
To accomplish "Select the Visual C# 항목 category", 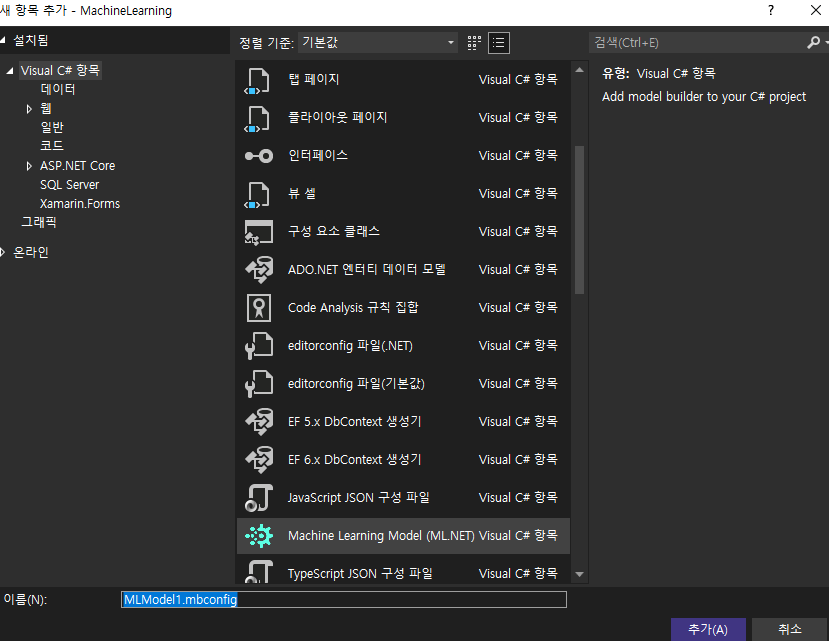I will point(60,70).
